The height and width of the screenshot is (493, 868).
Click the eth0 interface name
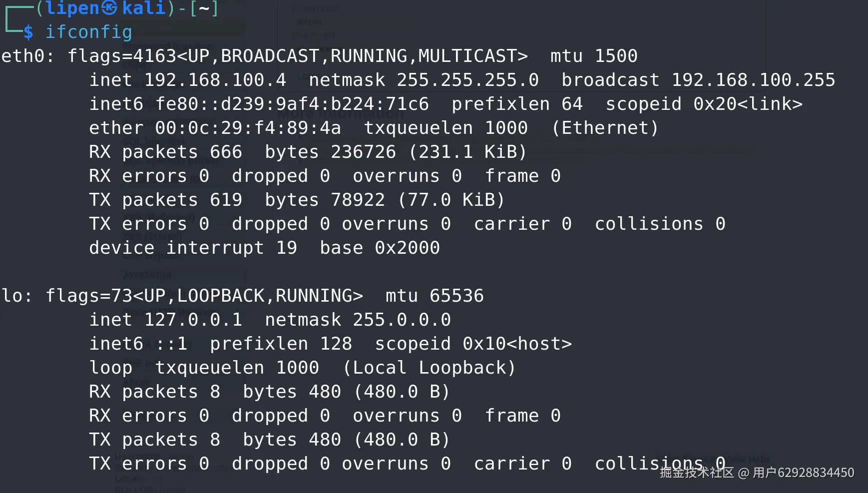click(23, 56)
